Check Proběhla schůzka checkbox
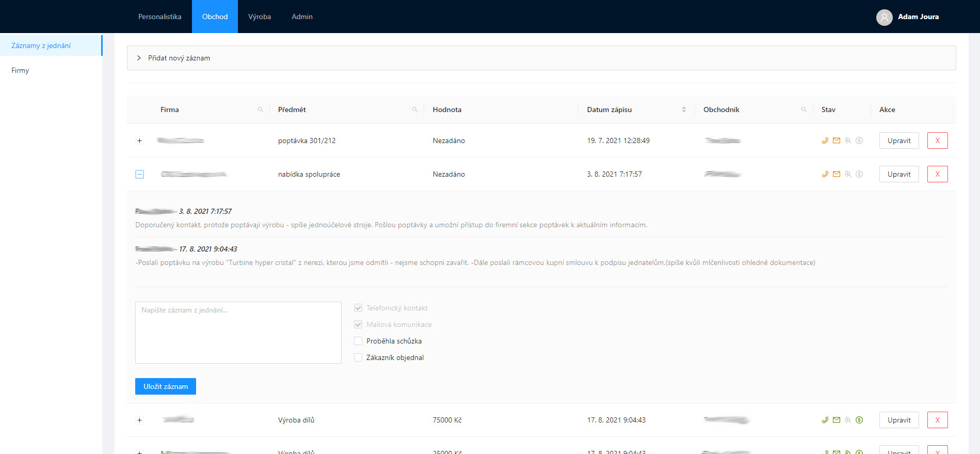This screenshot has width=980, height=454. (x=358, y=341)
